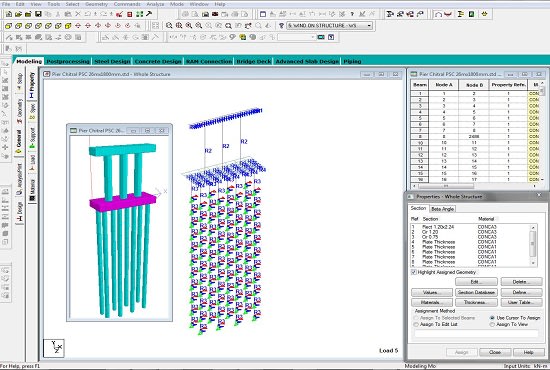Screen dimensions: 550x370
Task: Click the Help button in Properties dialog
Action: point(529,352)
